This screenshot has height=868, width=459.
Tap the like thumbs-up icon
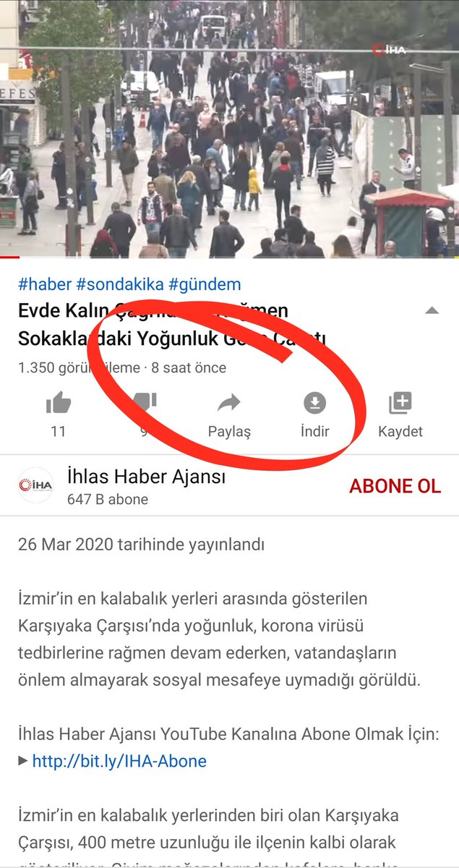59,403
